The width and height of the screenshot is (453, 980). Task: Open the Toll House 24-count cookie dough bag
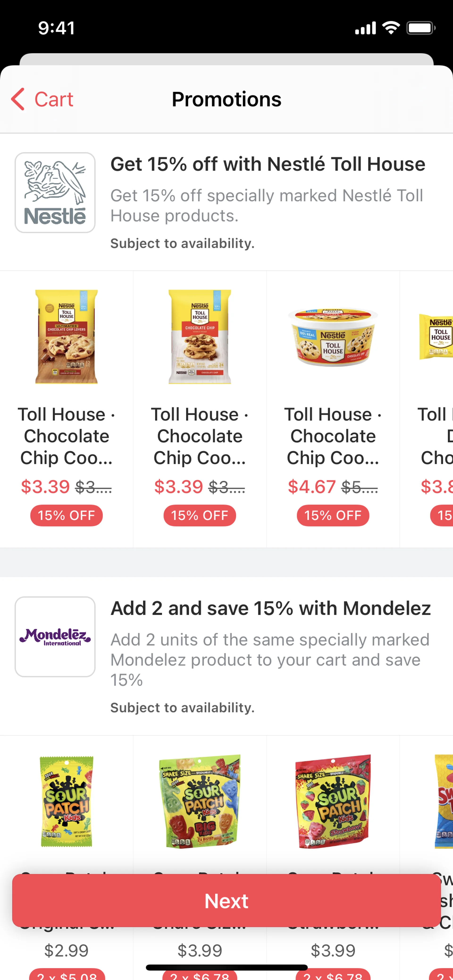[x=200, y=337]
